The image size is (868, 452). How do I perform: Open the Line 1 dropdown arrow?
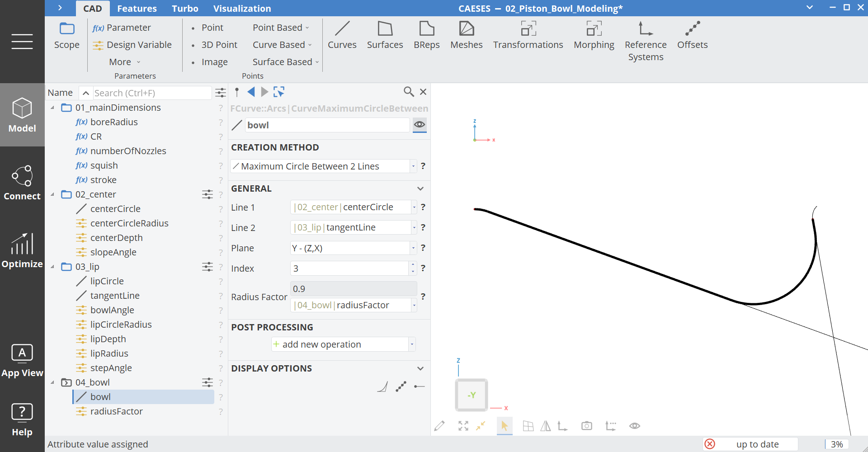pyautogui.click(x=414, y=207)
